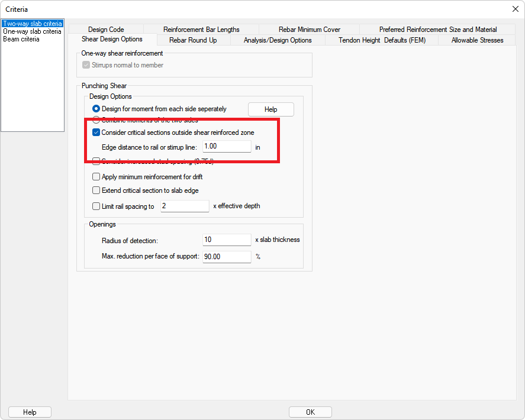Image resolution: width=525 pixels, height=420 pixels.
Task: Uncheck Consider critical sections outside shear zone
Action: (x=96, y=133)
